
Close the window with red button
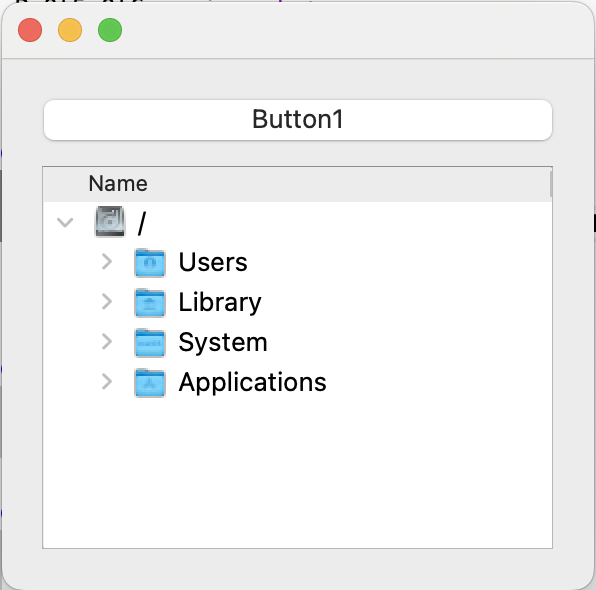(x=30, y=30)
